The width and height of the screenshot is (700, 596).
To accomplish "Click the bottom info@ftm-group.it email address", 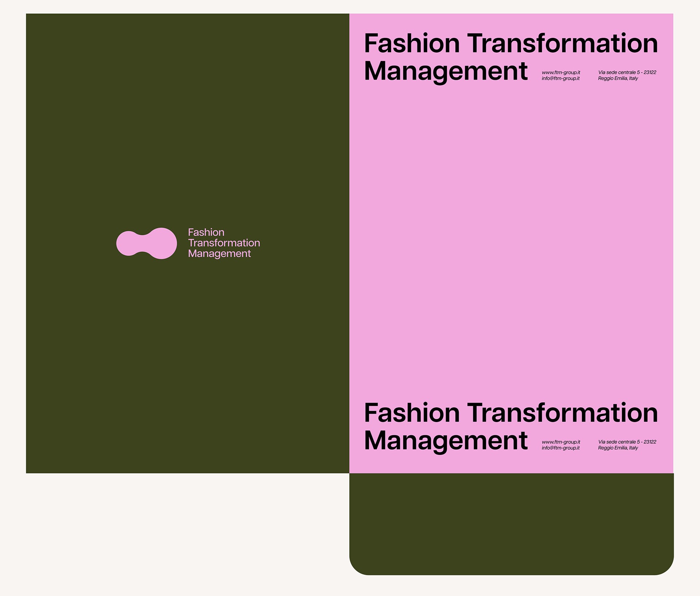I will point(560,448).
